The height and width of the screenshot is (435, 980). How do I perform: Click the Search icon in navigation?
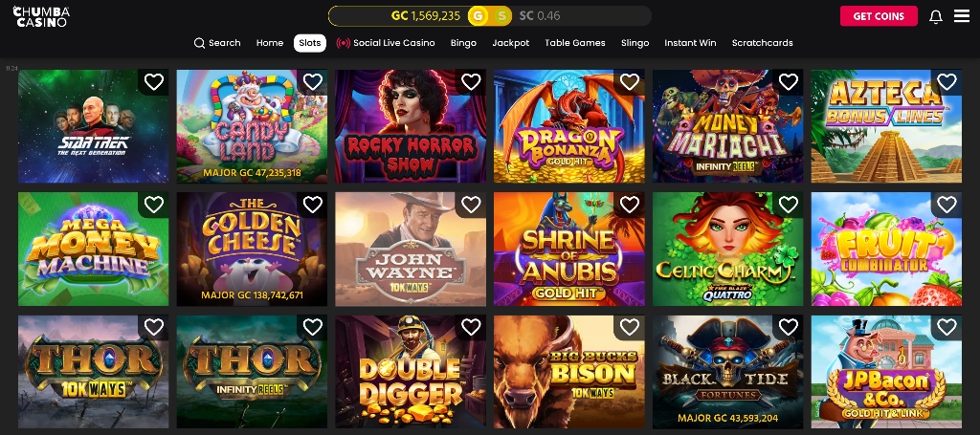(x=199, y=43)
